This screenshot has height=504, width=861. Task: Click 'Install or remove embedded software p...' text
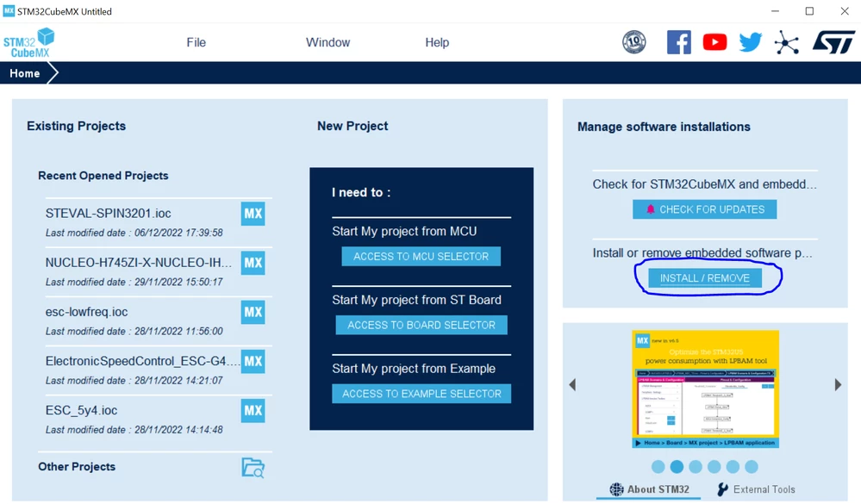tap(702, 253)
